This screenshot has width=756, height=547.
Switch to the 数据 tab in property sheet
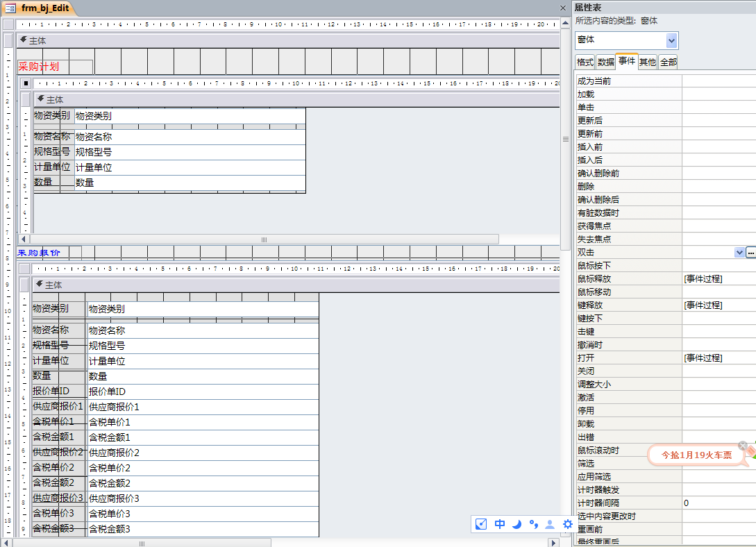606,62
